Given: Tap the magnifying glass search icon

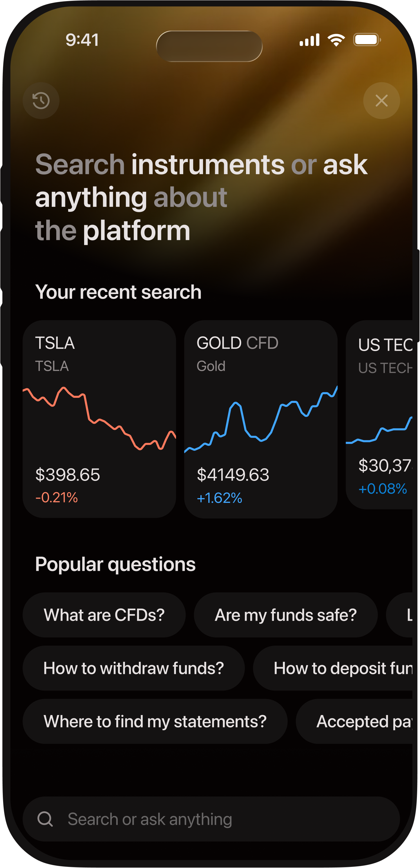Looking at the screenshot, I should 45,819.
